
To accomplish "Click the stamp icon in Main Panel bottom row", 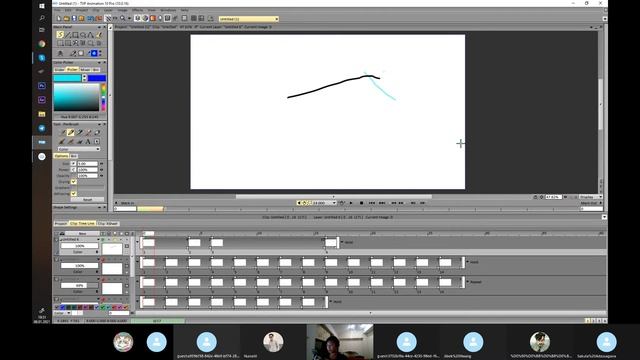I will 60,53.
